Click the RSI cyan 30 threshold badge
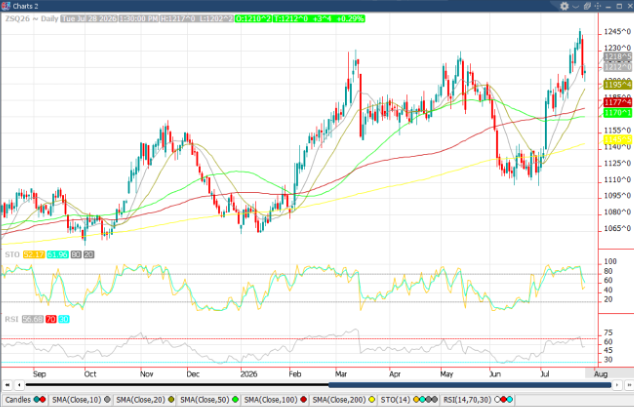The image size is (634, 408). tap(64, 319)
